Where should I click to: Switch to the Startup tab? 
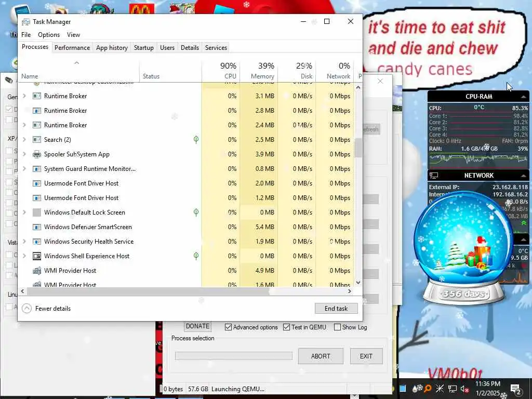[144, 48]
